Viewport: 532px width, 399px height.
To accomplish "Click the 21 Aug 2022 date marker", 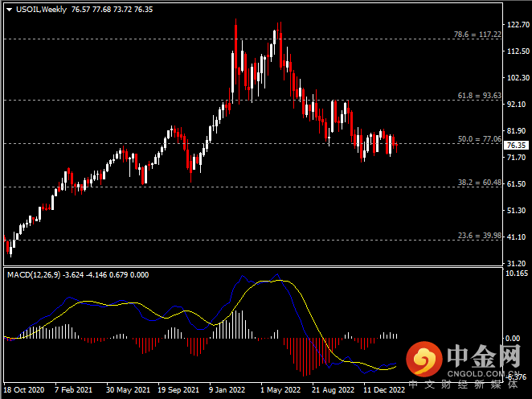I will tap(333, 389).
